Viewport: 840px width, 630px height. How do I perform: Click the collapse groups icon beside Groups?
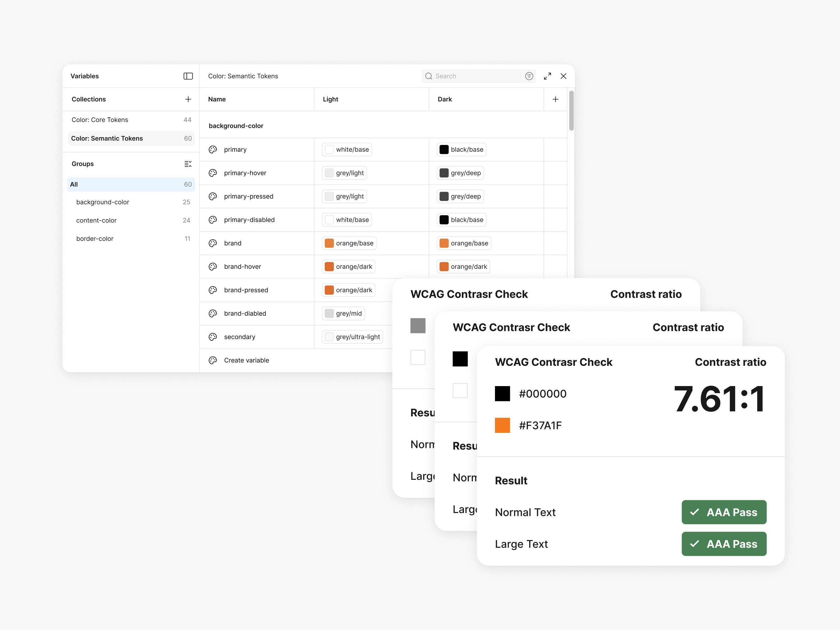tap(188, 164)
